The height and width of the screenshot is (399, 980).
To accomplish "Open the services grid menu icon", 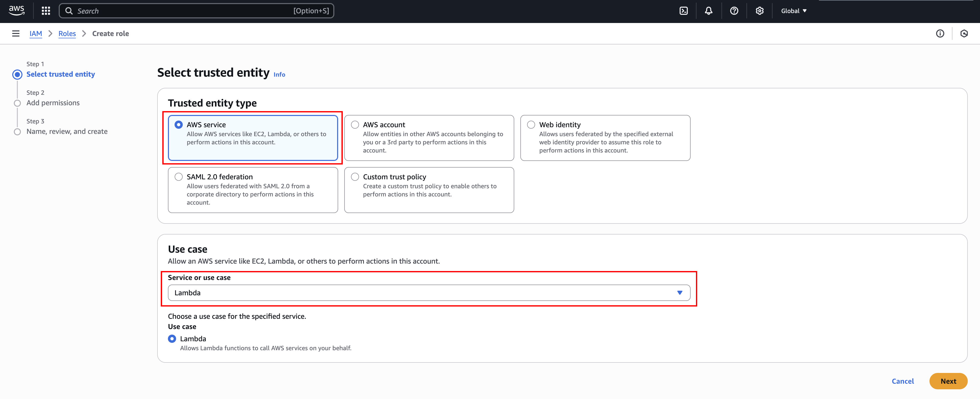I will 46,11.
